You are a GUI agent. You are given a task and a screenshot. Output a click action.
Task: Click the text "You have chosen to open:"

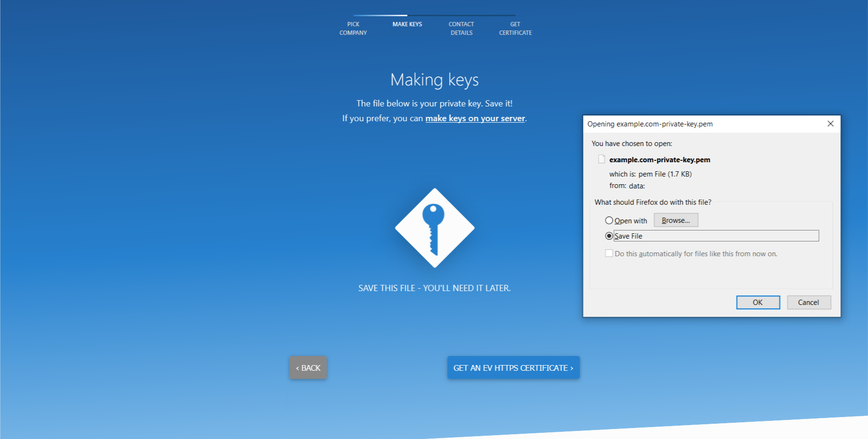coord(632,144)
